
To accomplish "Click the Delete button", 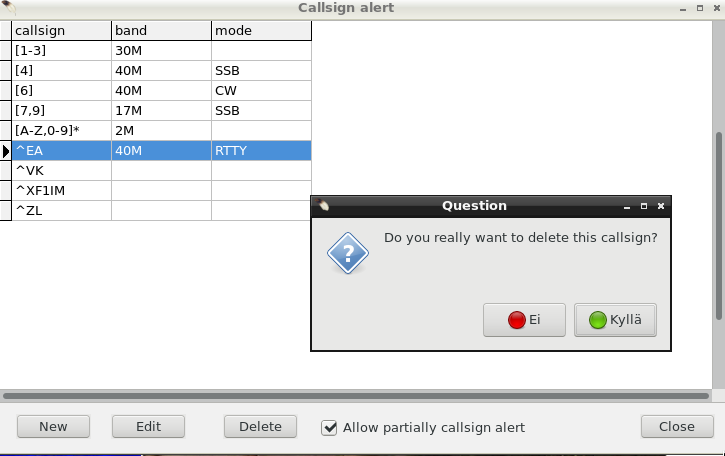I will 260,426.
